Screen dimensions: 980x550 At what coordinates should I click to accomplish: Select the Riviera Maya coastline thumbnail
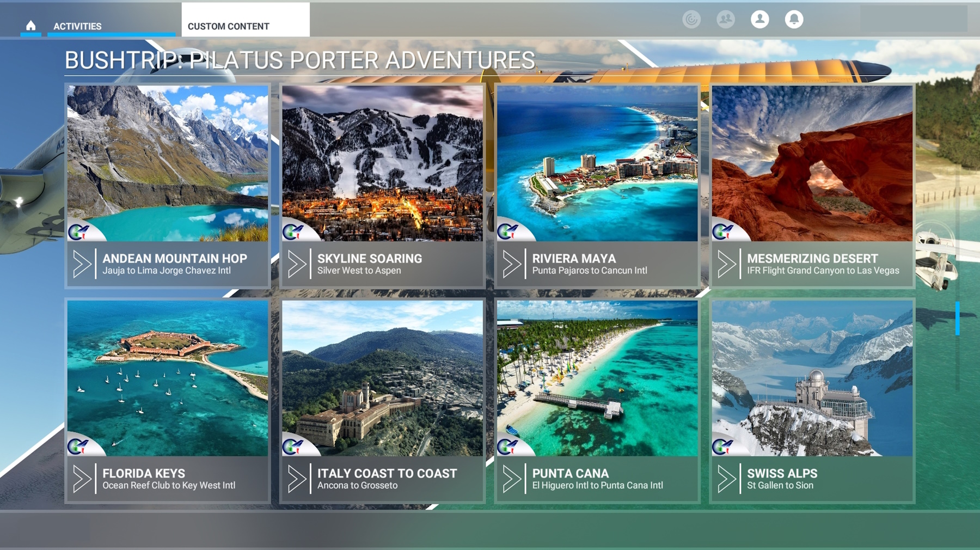click(x=597, y=163)
